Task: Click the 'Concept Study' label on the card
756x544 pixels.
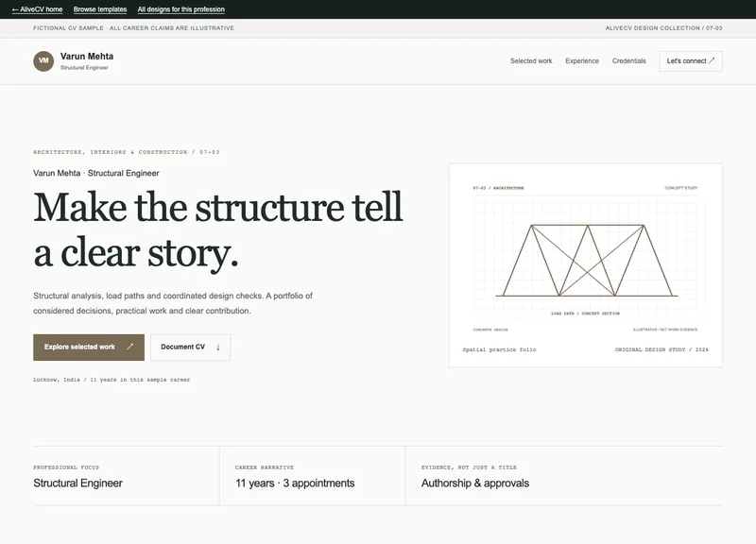Action: pos(680,187)
